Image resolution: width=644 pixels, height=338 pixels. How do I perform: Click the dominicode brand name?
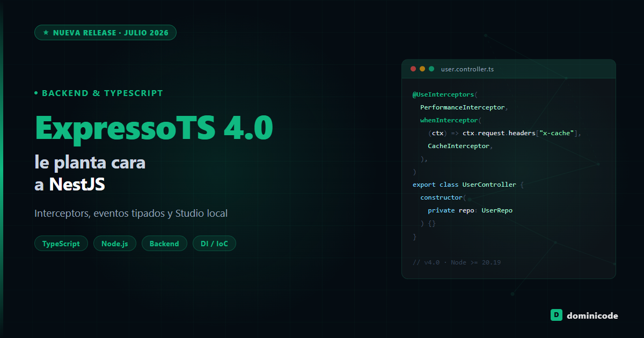(592, 316)
